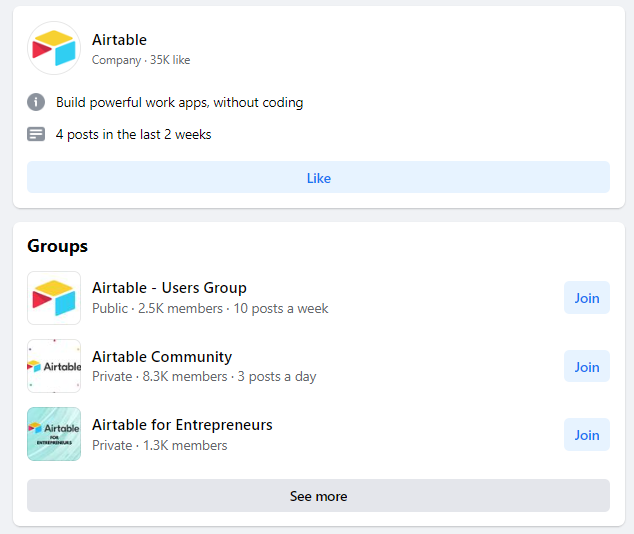Open the 'Airtable for Entrepreneurs' title

[x=182, y=425]
